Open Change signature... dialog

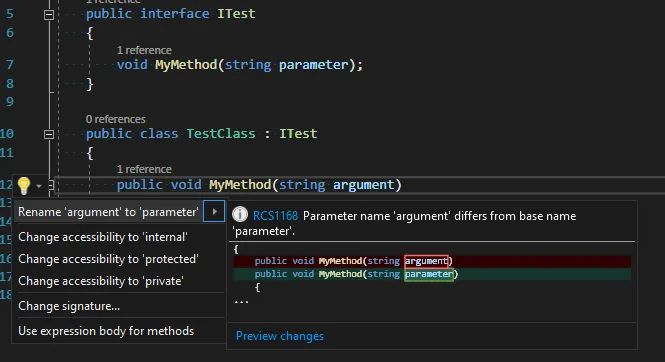[x=69, y=306]
